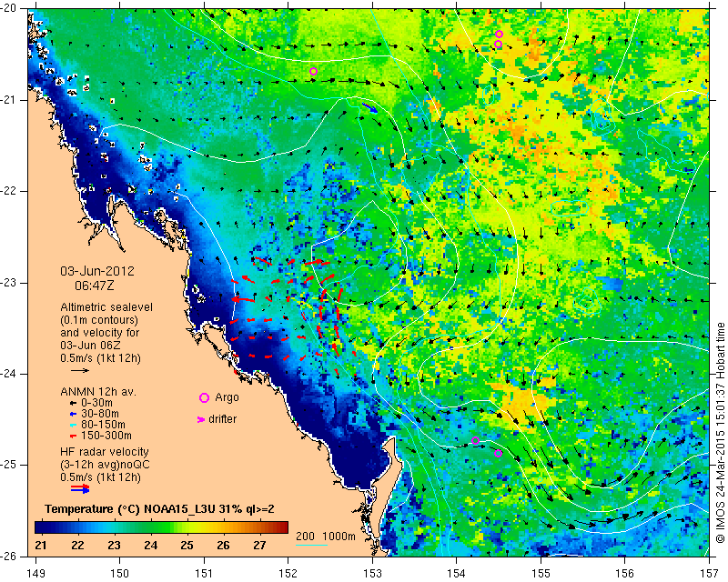Click the date label 03-Jun-2012
Image resolution: width=728 pixels, height=582 pixels.
pos(97,271)
